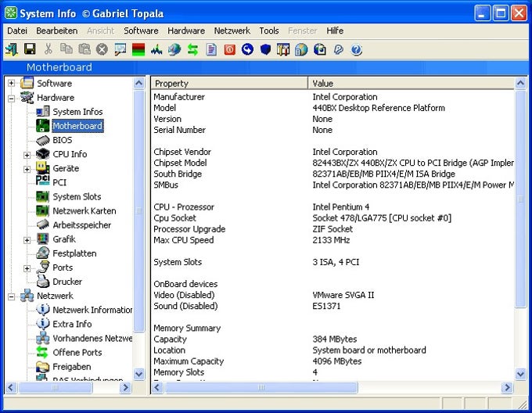Click the globe network toolbar icon
This screenshot has height=413, width=532.
(174, 49)
